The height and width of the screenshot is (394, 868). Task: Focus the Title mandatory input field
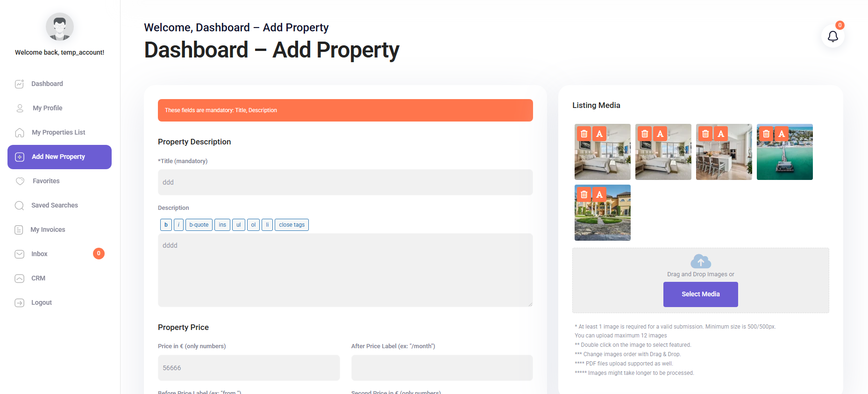(345, 182)
